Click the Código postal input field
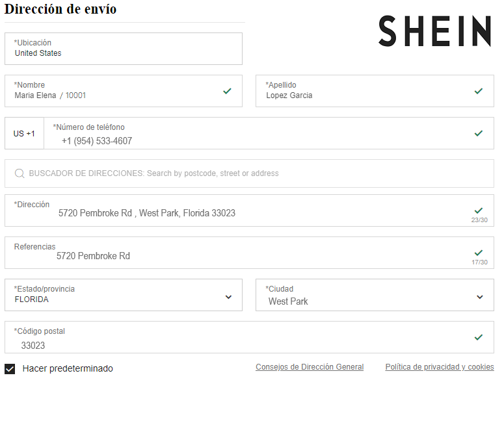Image resolution: width=504 pixels, height=445 pixels. point(241,344)
